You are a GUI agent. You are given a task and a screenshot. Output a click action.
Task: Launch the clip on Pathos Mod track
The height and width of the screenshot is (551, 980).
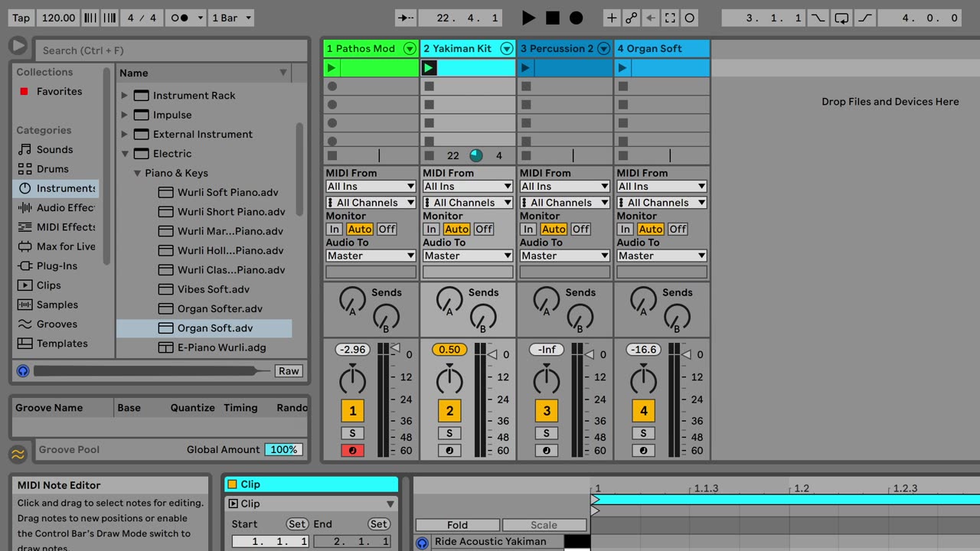(x=332, y=68)
